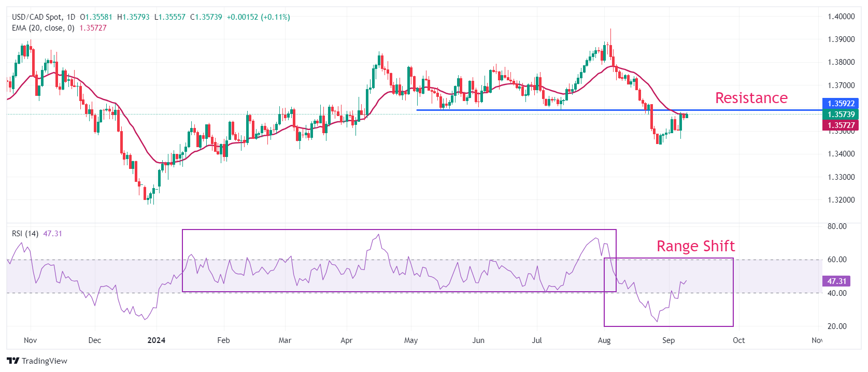868x372 pixels.
Task: Click the red 1.35727 EMA price tag
Action: [840, 125]
